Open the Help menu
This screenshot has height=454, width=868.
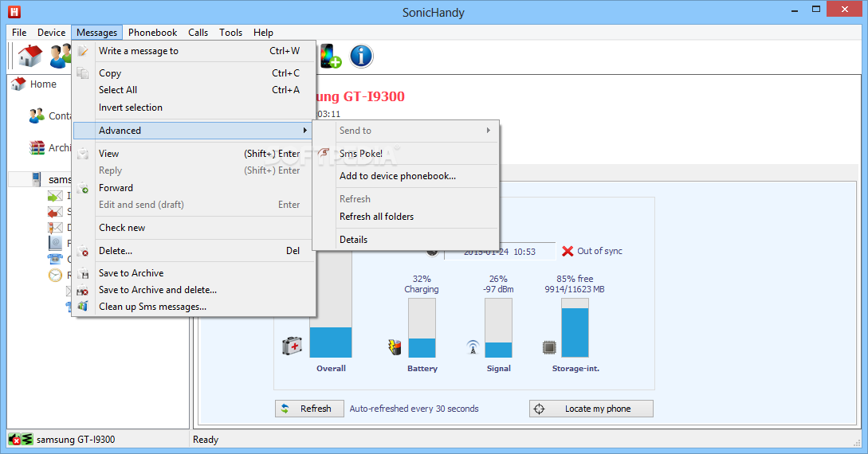click(264, 33)
